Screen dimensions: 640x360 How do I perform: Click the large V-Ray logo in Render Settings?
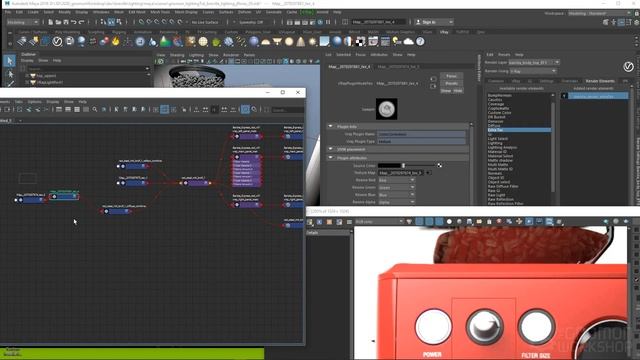click(629, 67)
